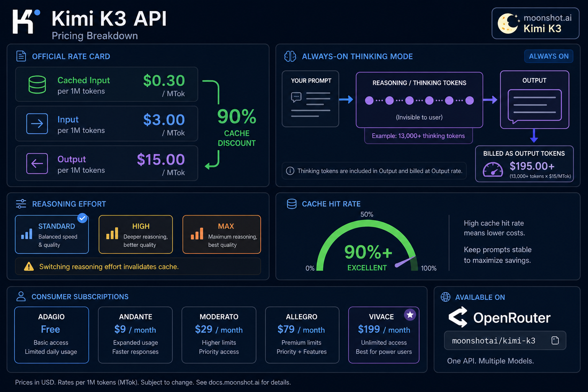Copy the model ID with the clipboard icon
The width and height of the screenshot is (588, 392).
click(x=555, y=340)
